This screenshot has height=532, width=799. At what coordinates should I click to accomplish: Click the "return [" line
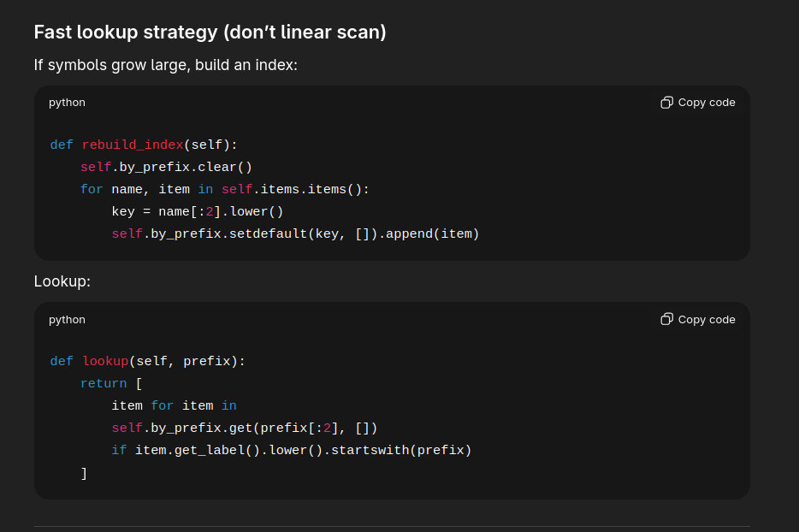(111, 384)
